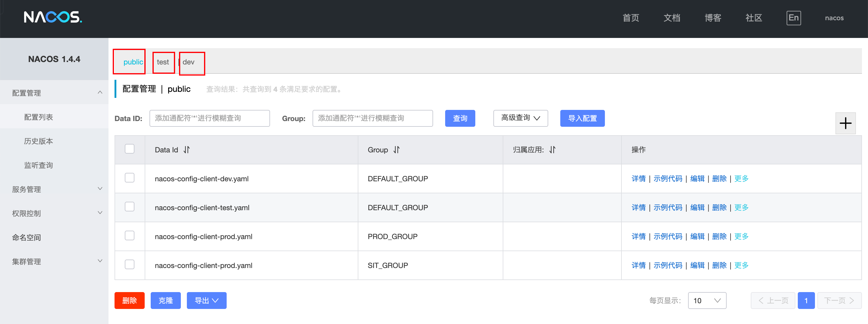Check the nacos-config-client-dev.yaml row checkbox
The width and height of the screenshot is (868, 324).
click(x=129, y=178)
